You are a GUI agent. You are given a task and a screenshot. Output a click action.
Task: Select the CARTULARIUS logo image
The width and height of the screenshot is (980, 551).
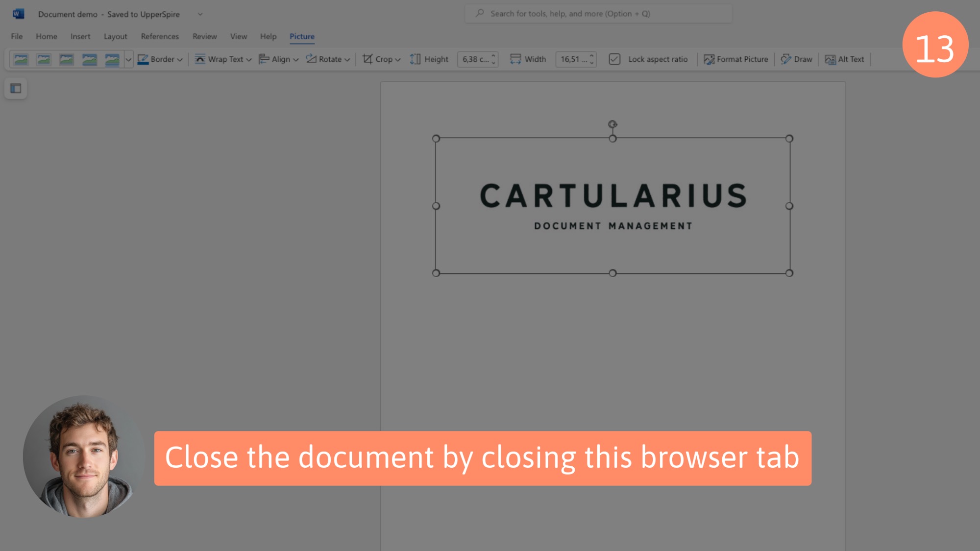tap(612, 206)
